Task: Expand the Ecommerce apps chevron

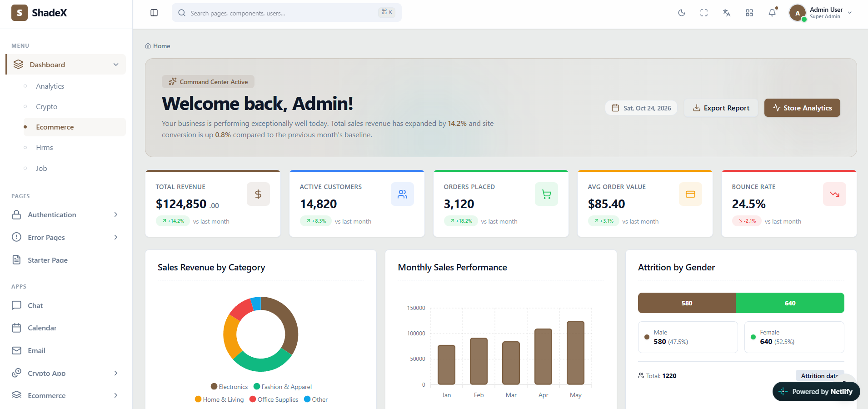Action: [116, 395]
